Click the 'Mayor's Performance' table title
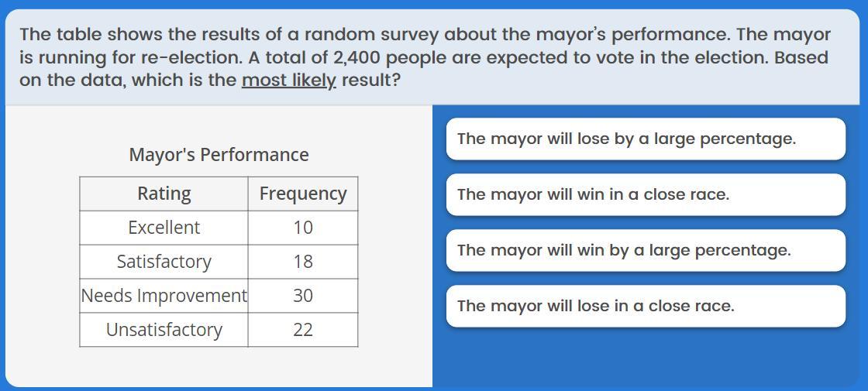The height and width of the screenshot is (391, 868). coord(219,155)
